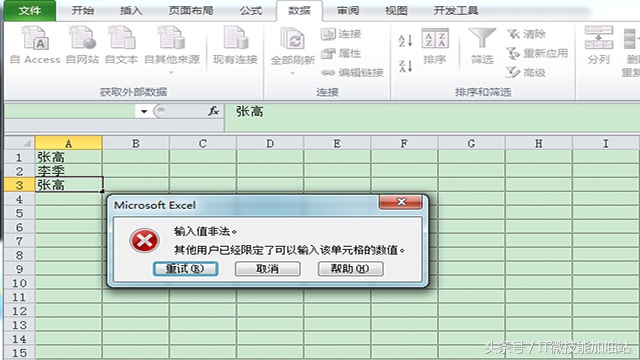Open the 排序 (Sort) dialog
This screenshot has width=640, height=360.
coord(435,45)
